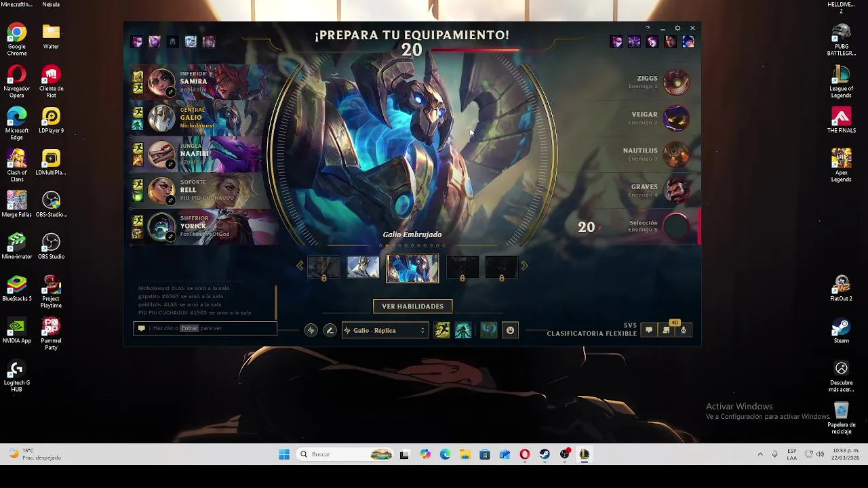Open the weather widget showing 15°C
Viewport: 868px width, 488px height.
34,454
